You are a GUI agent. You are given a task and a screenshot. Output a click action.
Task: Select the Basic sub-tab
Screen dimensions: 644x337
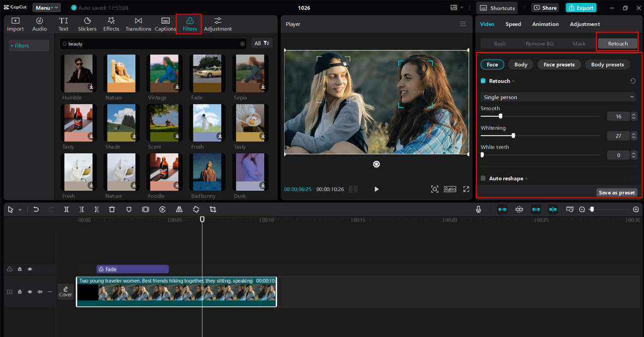point(500,44)
